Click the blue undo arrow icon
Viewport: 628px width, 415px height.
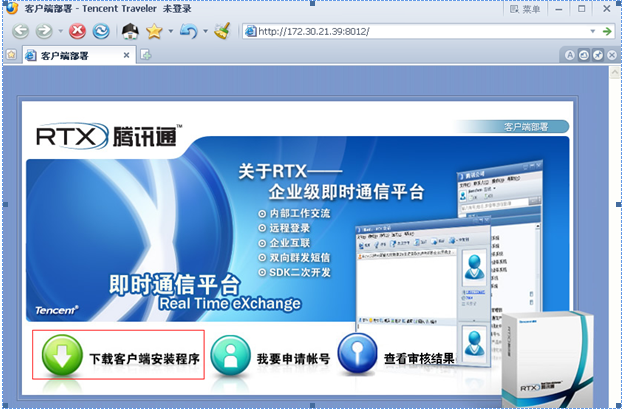point(188,31)
